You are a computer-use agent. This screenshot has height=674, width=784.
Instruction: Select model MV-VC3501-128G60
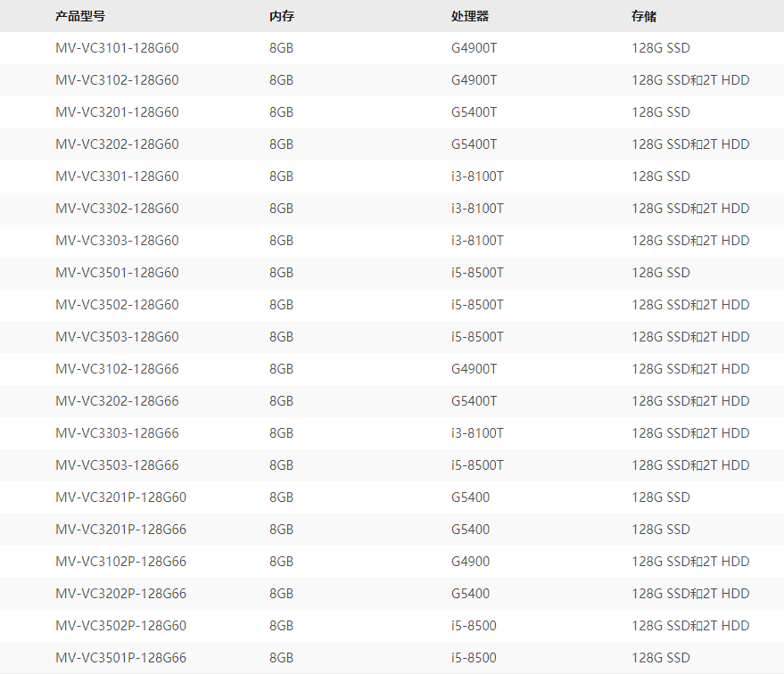pyautogui.click(x=117, y=273)
